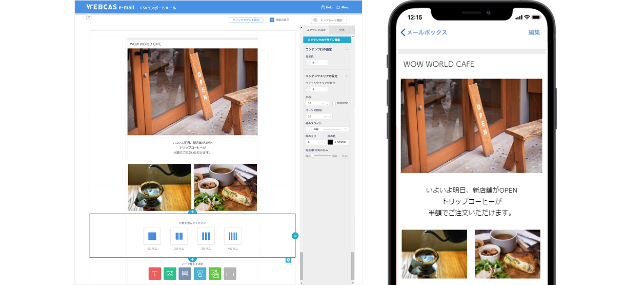644x285 pixels.
Task: Pick the 4-column layout option
Action: pyautogui.click(x=233, y=236)
